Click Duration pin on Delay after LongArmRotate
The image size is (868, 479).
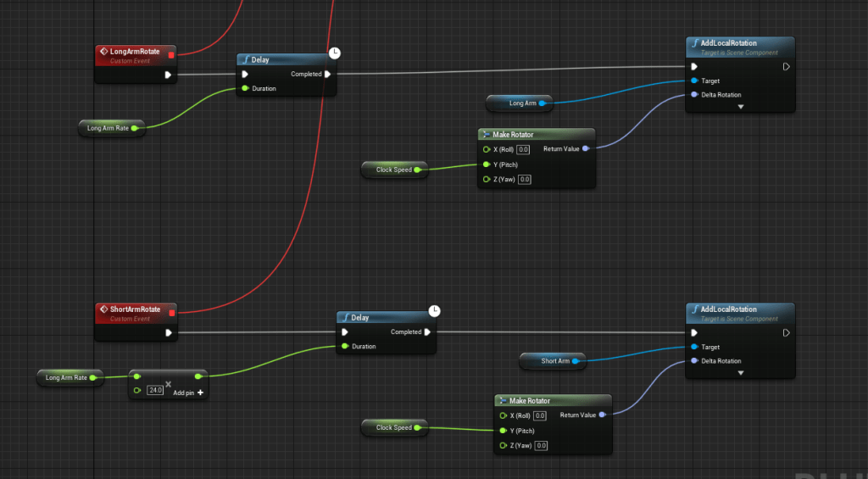pos(245,88)
